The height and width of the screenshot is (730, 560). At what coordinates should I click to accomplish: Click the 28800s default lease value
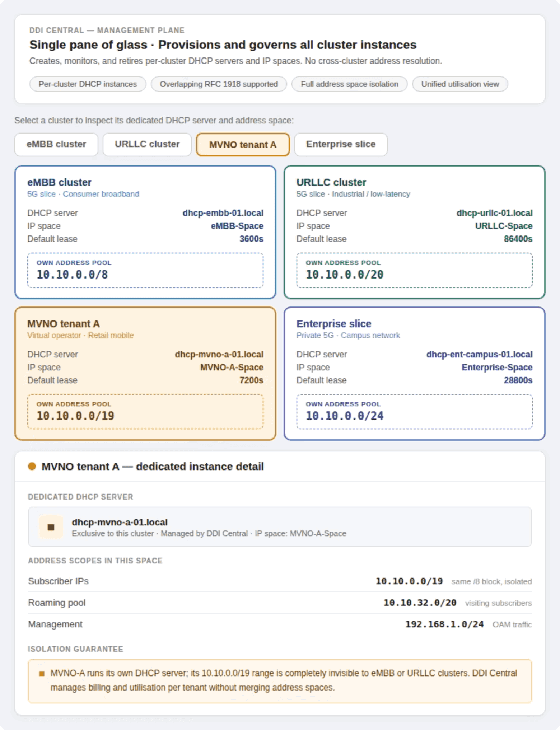pos(518,380)
